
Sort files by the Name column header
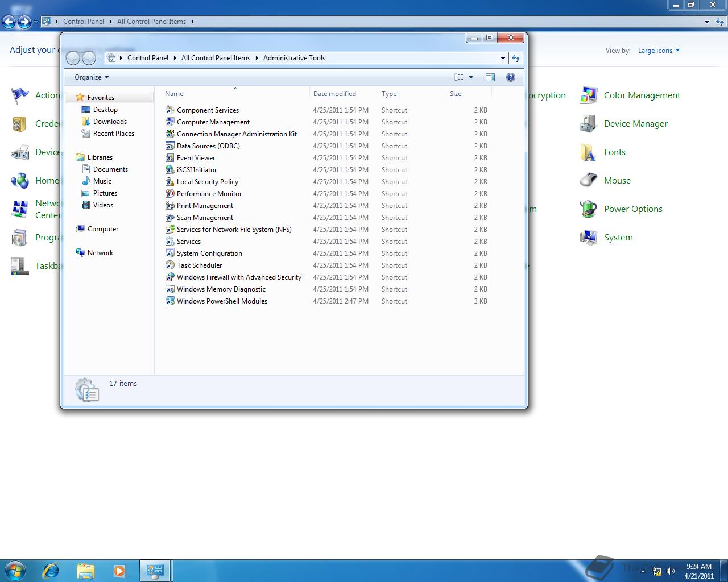click(x=174, y=94)
